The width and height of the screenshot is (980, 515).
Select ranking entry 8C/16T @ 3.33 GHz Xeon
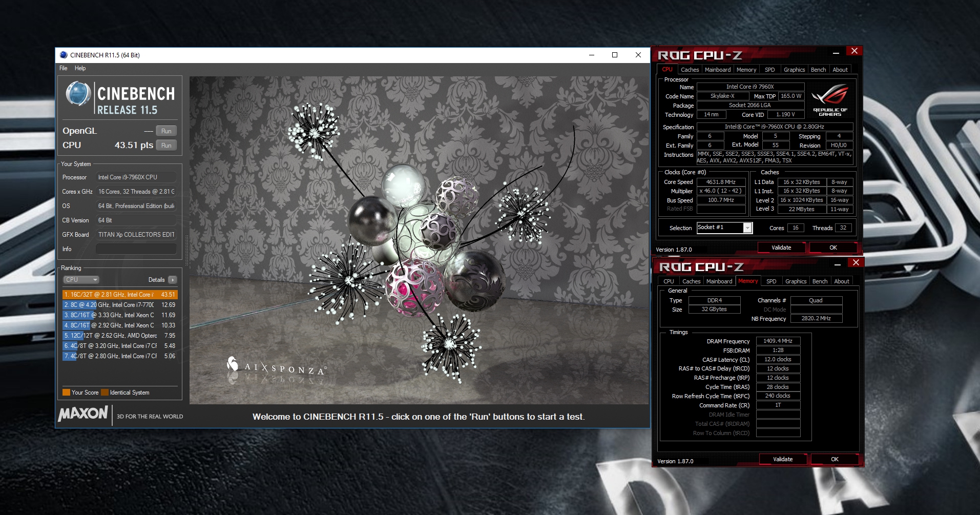(120, 315)
